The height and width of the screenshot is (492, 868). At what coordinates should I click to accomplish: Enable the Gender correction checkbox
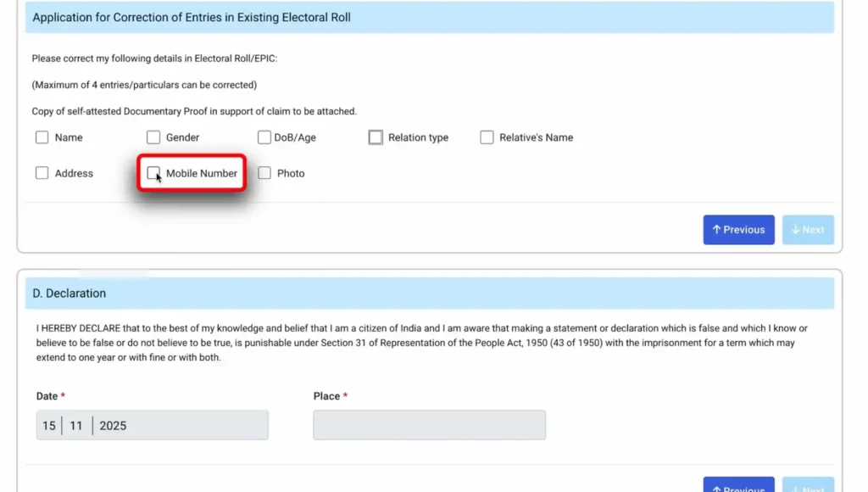[153, 137]
